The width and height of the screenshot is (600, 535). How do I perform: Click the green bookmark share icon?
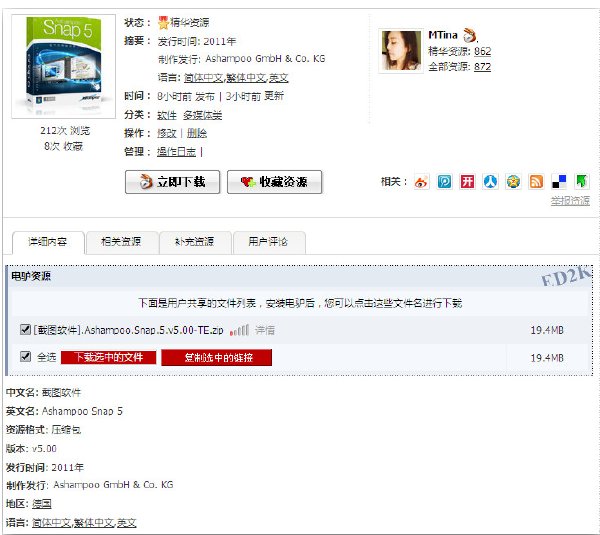(x=582, y=181)
